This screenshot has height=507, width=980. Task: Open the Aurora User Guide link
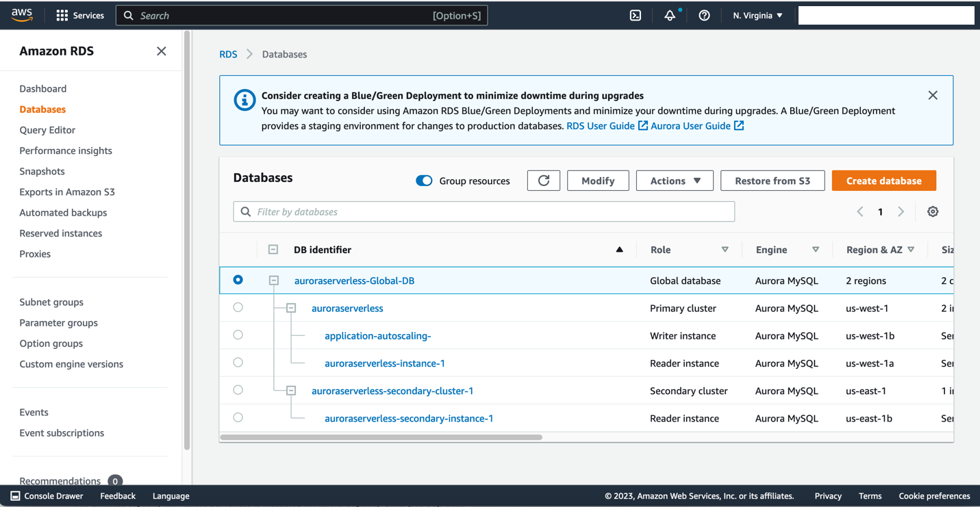point(697,126)
